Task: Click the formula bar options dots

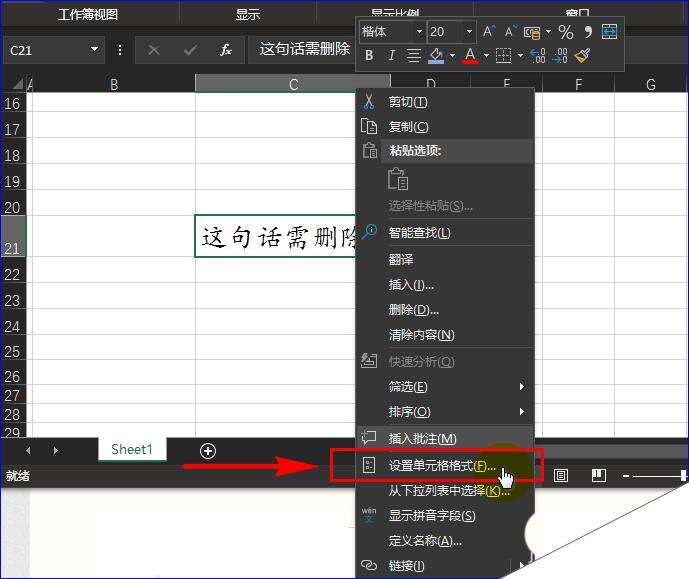Action: pos(120,50)
